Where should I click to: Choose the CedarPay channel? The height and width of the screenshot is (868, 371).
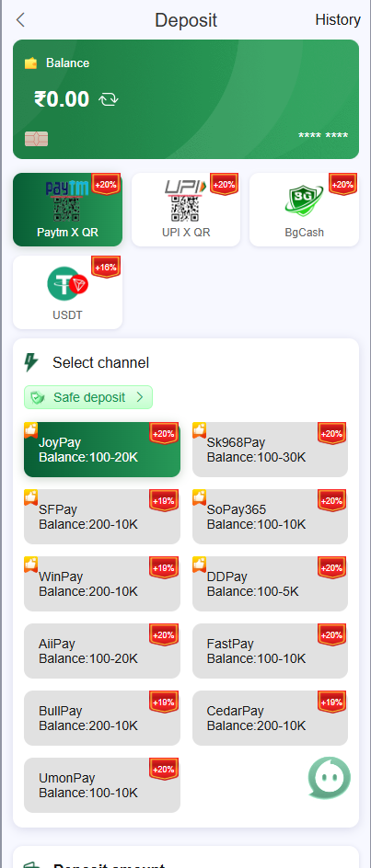(x=270, y=718)
